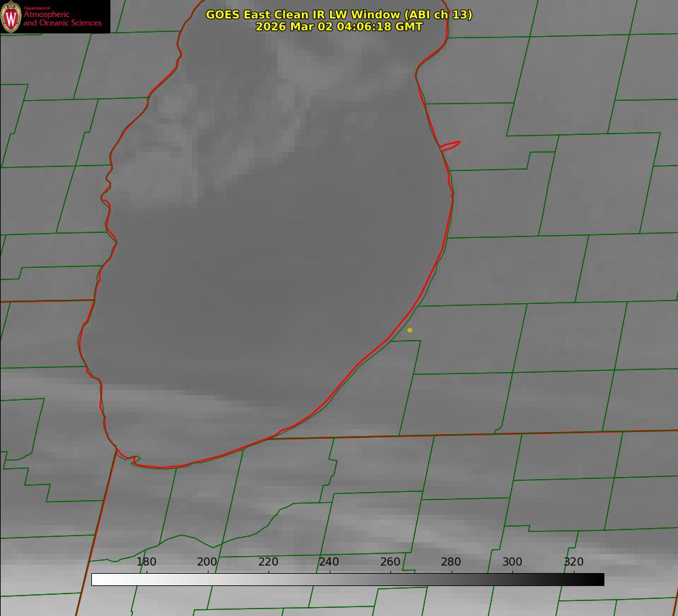Screen dimensions: 678x616
Task: Click the 200 tick label on the colorbar
Action: coord(207,562)
